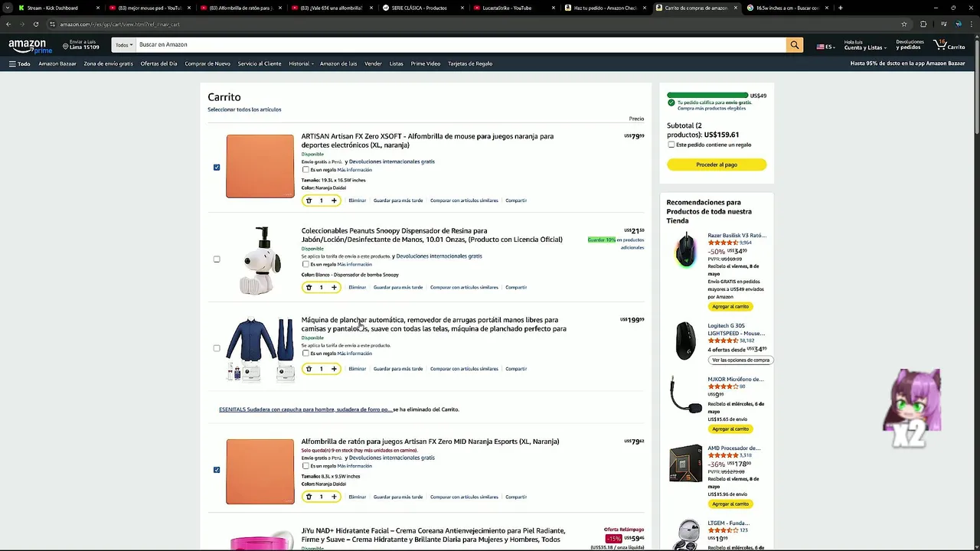Click 'Hasta 95% de dscto' Bazaar banner

907,64
